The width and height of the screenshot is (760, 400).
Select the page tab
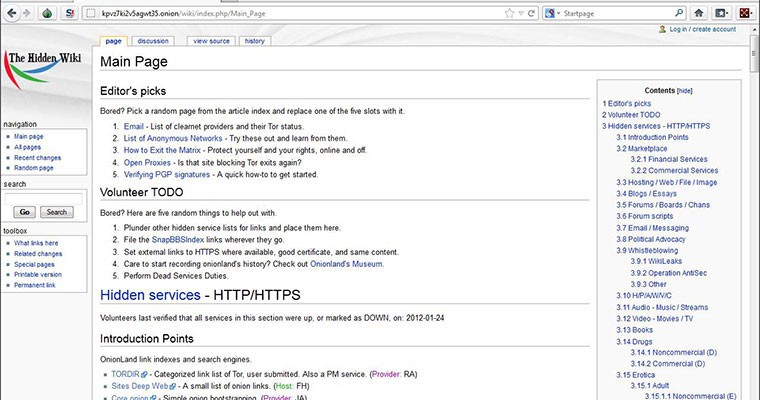(113, 41)
